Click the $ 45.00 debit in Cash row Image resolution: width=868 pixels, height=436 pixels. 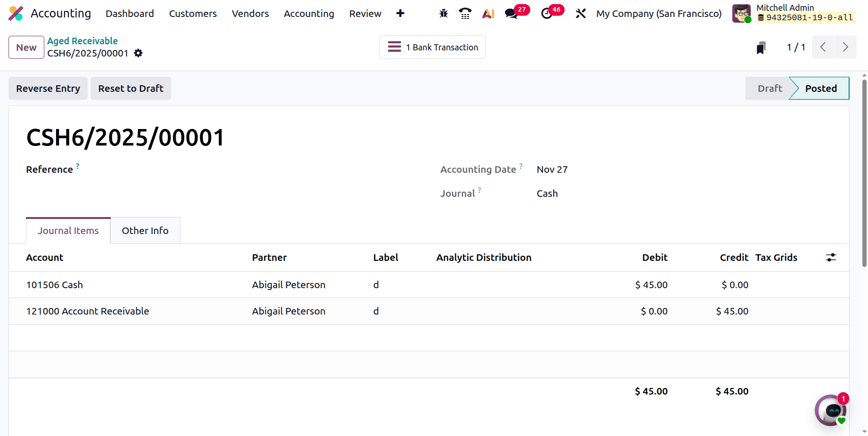click(x=651, y=285)
